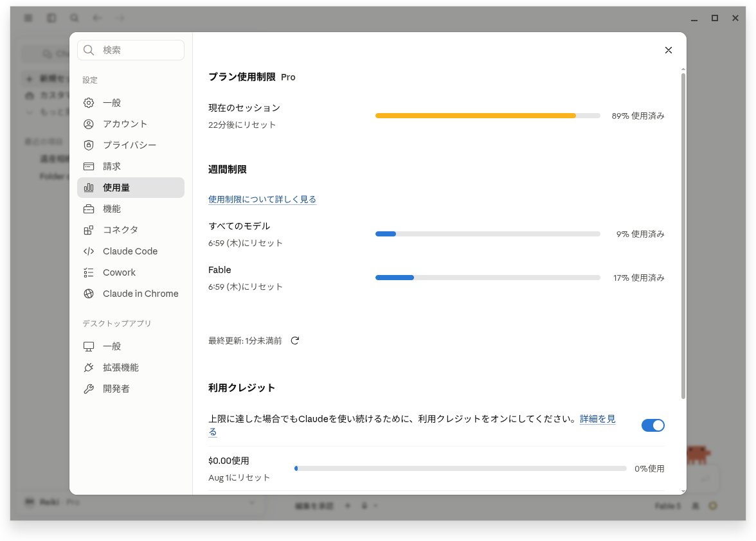
Task: Click the sidebar toggle icon in main window
Action: click(x=51, y=18)
